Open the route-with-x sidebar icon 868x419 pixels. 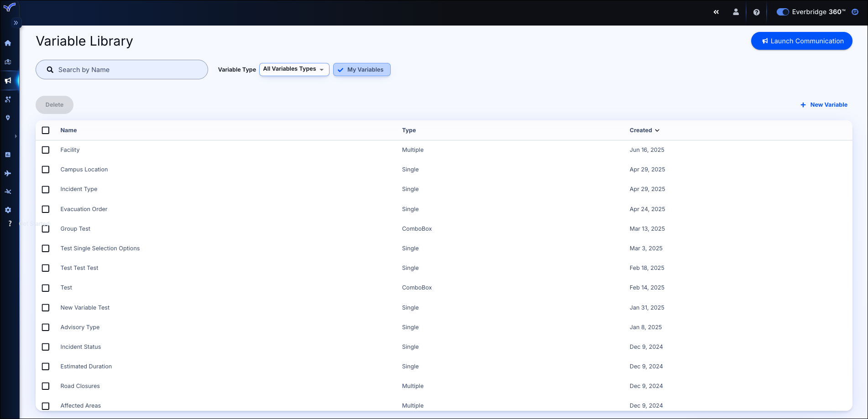pyautogui.click(x=8, y=99)
